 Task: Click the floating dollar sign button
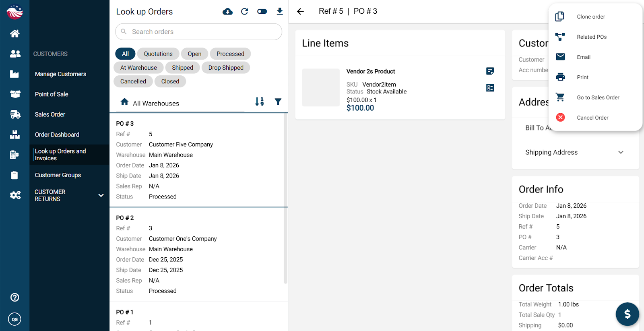tap(627, 314)
